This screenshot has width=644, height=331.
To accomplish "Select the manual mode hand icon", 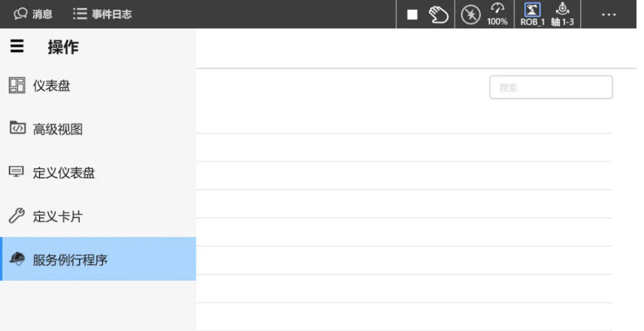I will (x=439, y=14).
